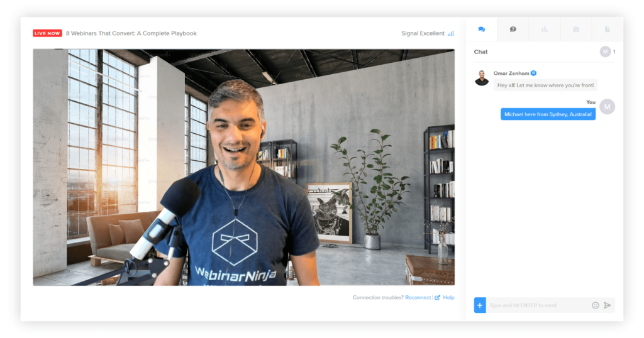This screenshot has height=338, width=644.
Task: Click Omar Zenhom's profile photo in chat
Action: pos(482,78)
